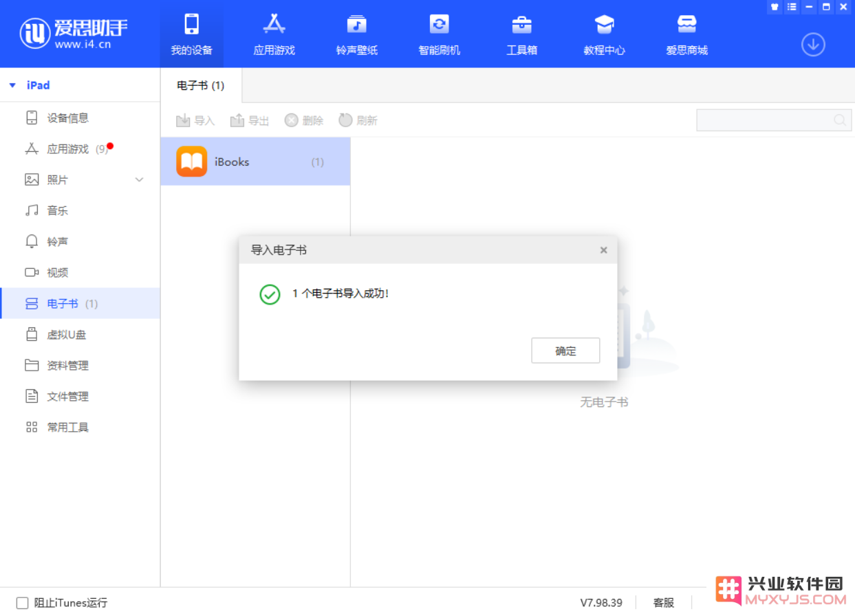Select 视频 in sidebar
This screenshot has height=616, width=855.
(x=80, y=273)
